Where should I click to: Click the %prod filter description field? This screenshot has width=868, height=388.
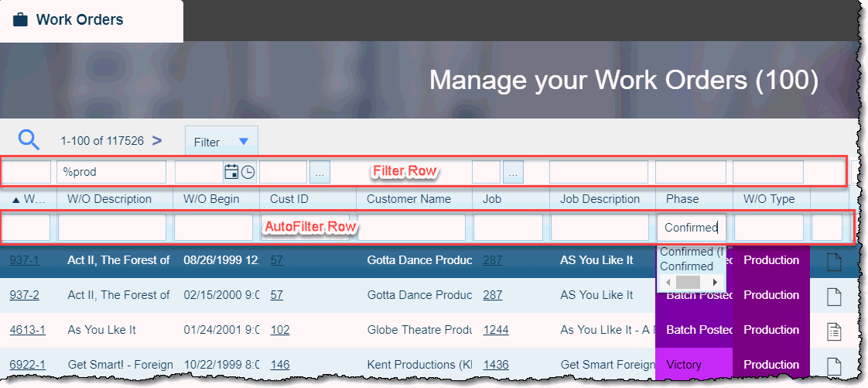(111, 172)
